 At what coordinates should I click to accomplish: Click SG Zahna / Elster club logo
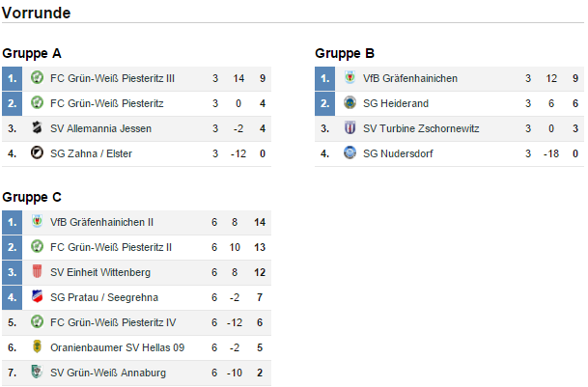[37, 153]
